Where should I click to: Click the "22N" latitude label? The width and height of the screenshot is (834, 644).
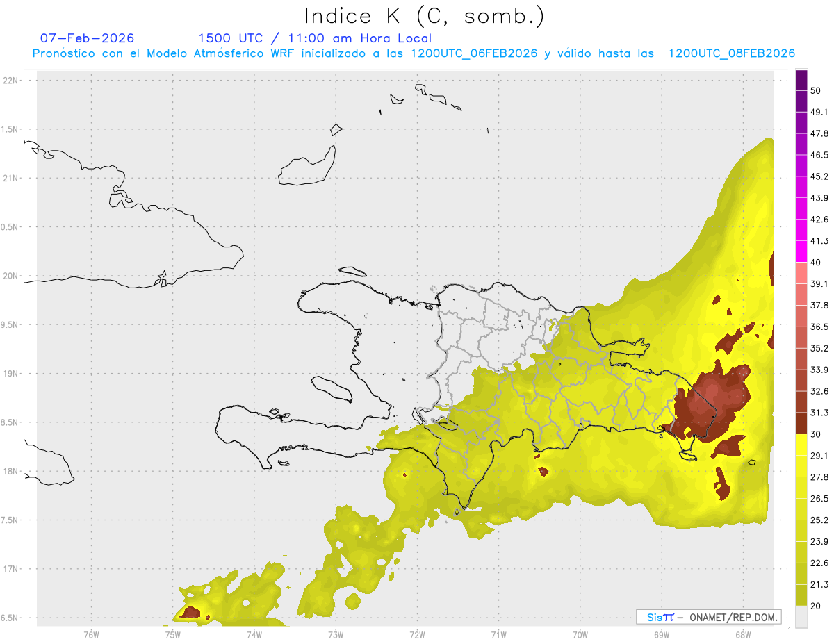(x=11, y=81)
